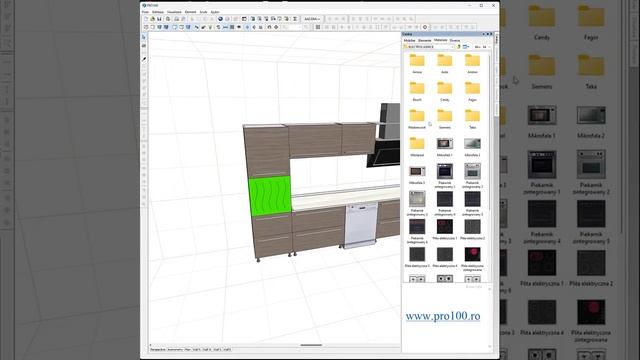Open the Mastercook folder in catalog
Viewport: 640px width, 360px height.
tap(417, 120)
